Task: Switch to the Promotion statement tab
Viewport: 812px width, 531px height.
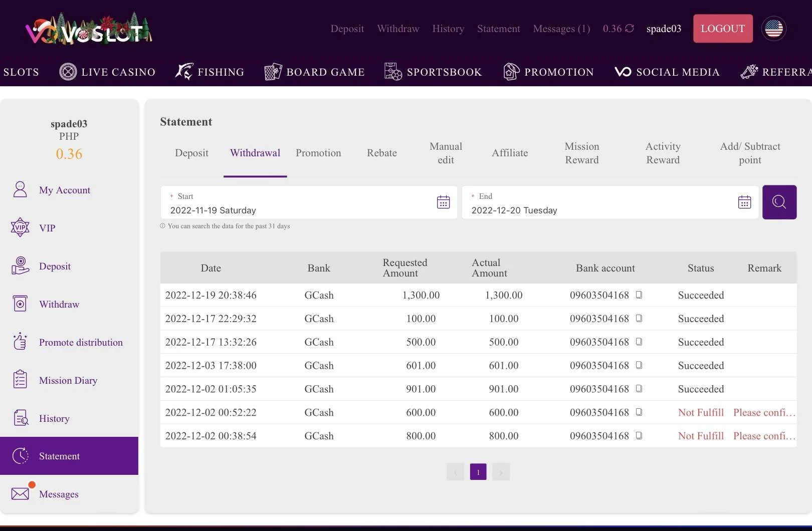Action: [x=318, y=153]
